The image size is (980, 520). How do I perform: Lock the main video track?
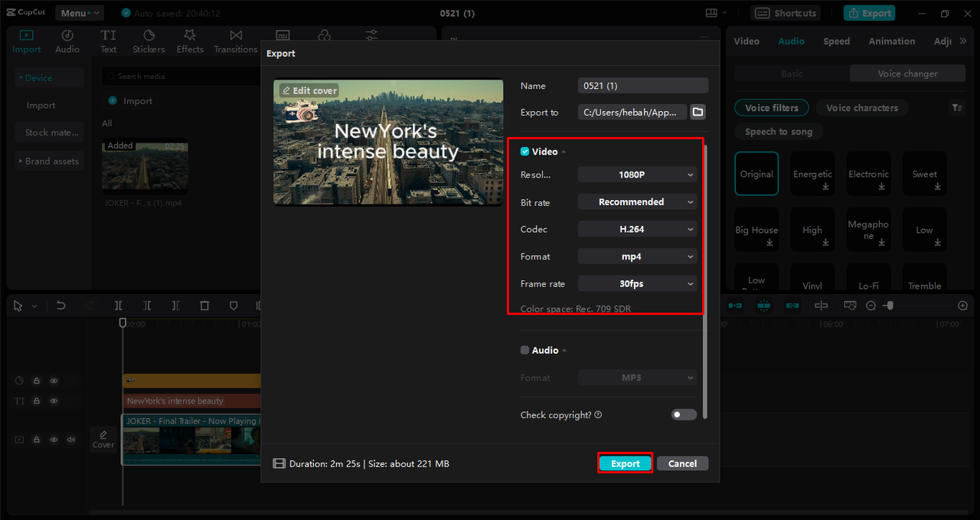[x=36, y=440]
